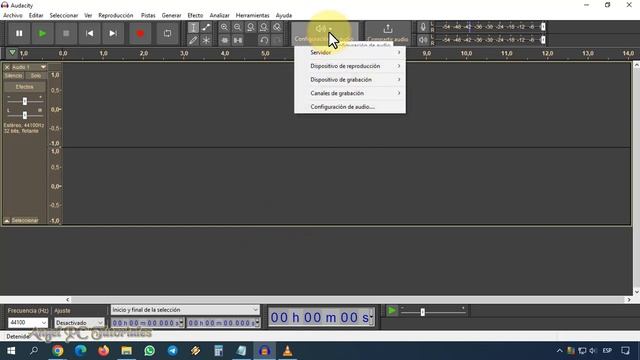Stop playback with the Stop button

(x=66, y=33)
